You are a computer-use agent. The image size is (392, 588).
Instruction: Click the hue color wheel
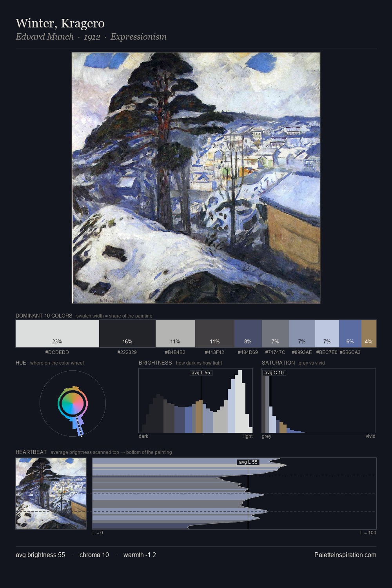73,404
